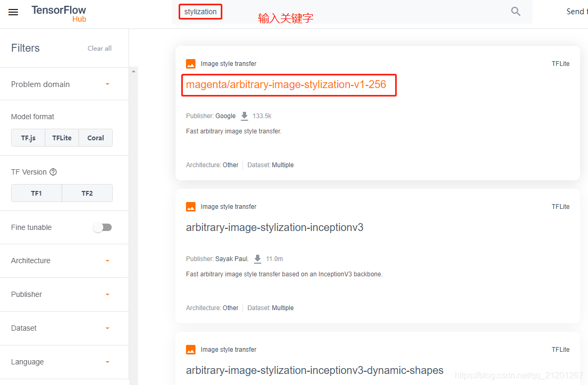Select the TFLite model format filter
Image resolution: width=588 pixels, height=385 pixels.
[x=62, y=138]
